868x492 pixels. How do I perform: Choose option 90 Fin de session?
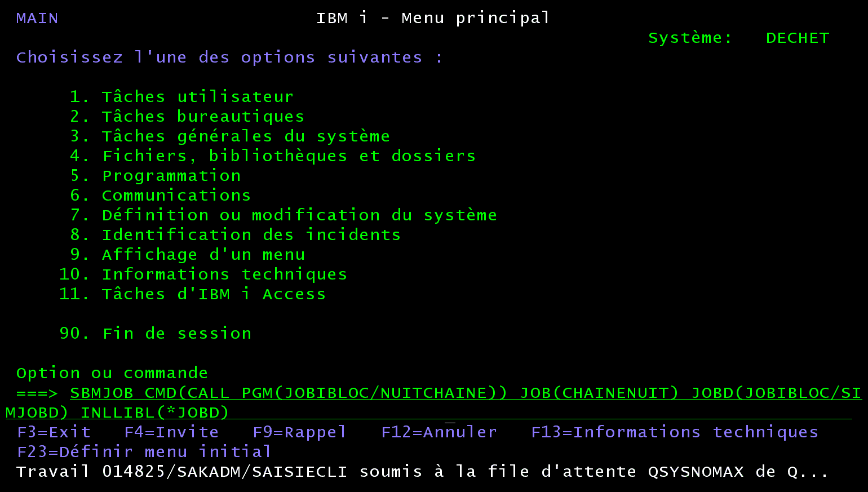(x=155, y=334)
